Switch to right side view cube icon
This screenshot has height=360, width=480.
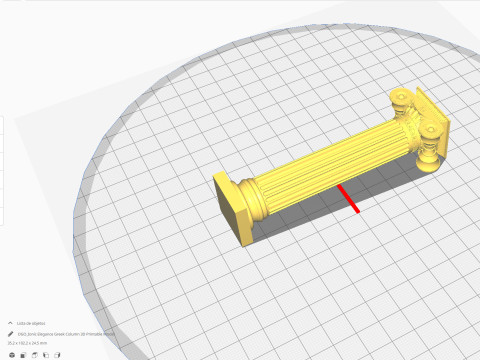coord(57,355)
